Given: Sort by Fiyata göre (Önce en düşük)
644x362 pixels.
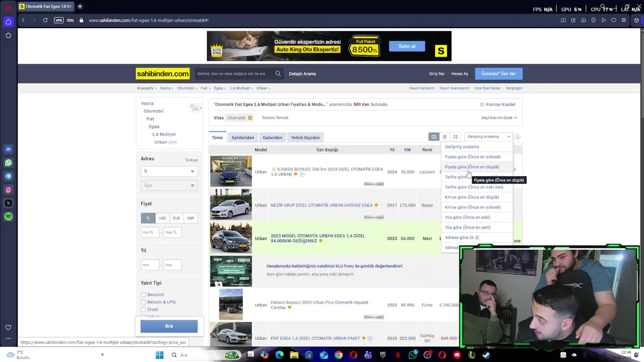Looking at the screenshot, I should pos(472,167).
